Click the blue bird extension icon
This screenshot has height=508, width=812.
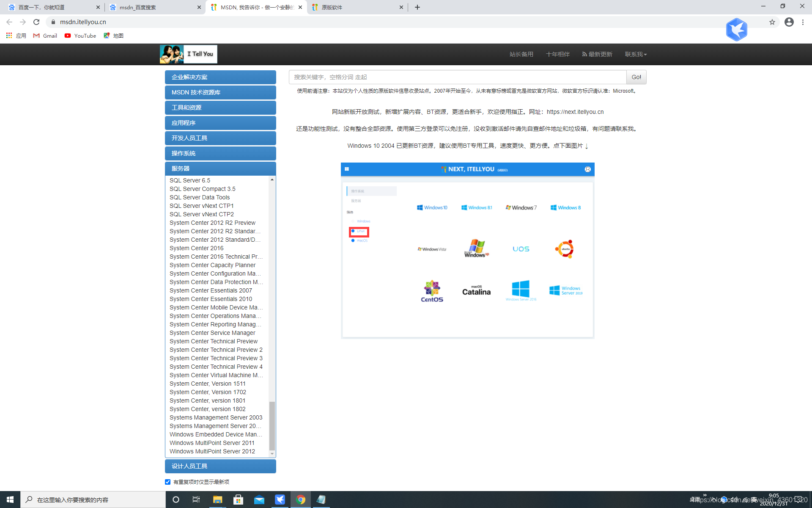click(737, 30)
